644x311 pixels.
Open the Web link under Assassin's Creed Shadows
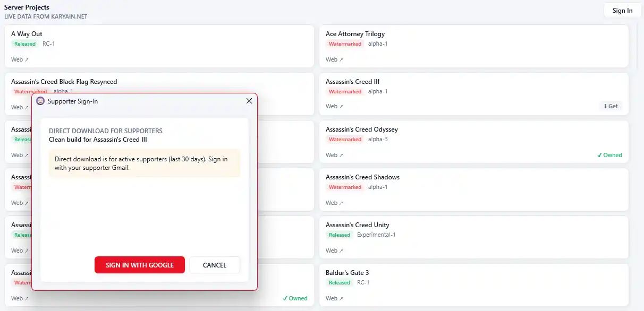[x=335, y=203]
